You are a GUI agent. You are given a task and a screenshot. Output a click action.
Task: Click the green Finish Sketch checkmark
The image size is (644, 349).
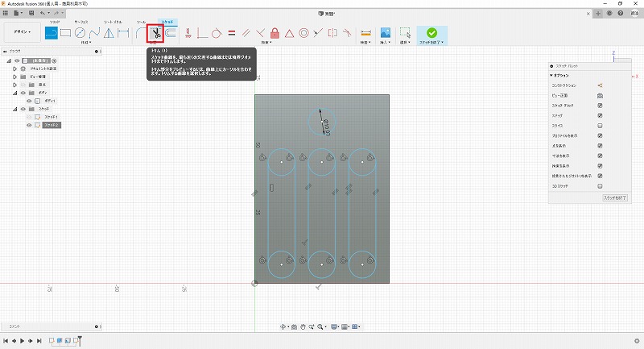(431, 33)
